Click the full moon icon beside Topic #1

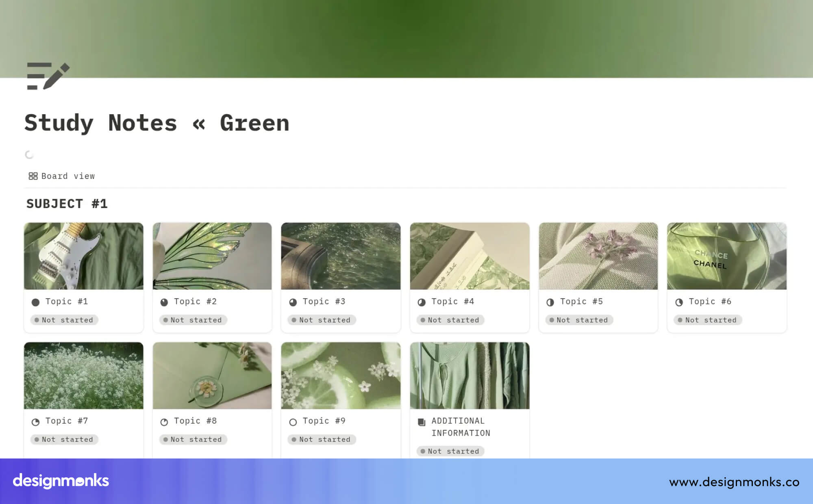(x=36, y=302)
